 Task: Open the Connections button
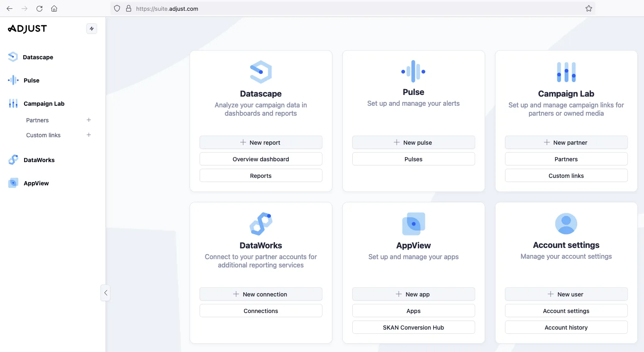261,311
